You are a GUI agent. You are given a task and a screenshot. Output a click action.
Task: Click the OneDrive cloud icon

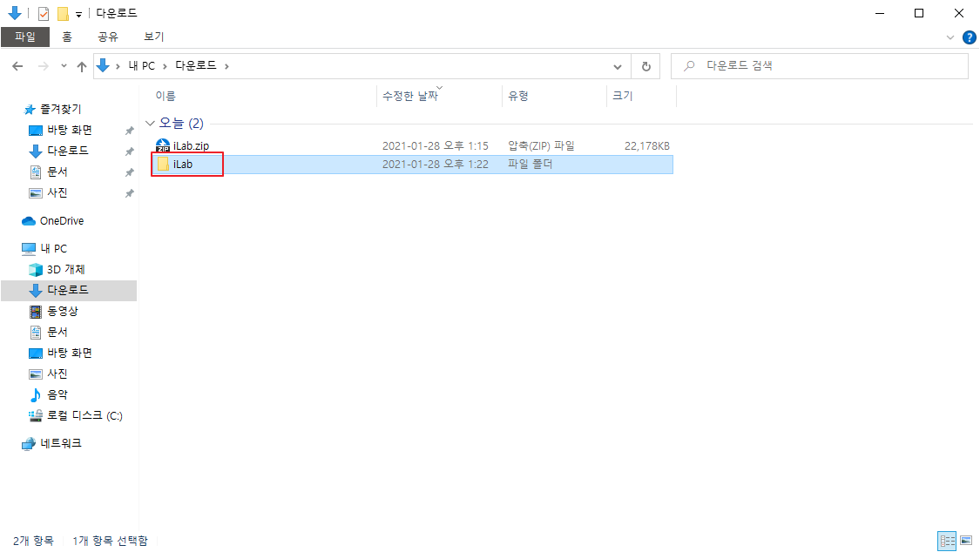coord(28,221)
